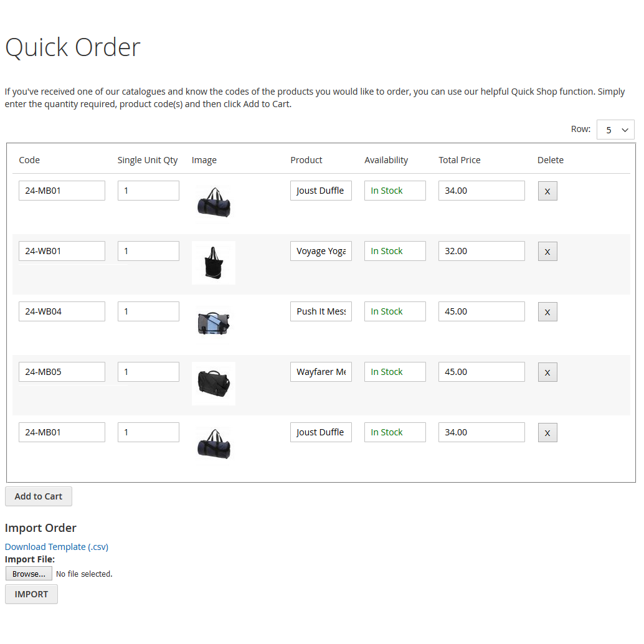Click the Joust Duffle bag thumbnail
The width and height of the screenshot is (644, 644).
(213, 202)
